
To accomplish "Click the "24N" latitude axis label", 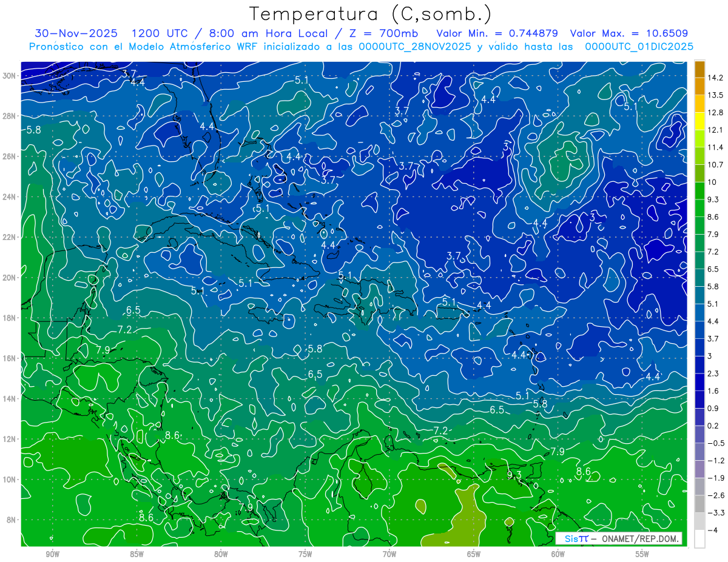I will (10, 196).
